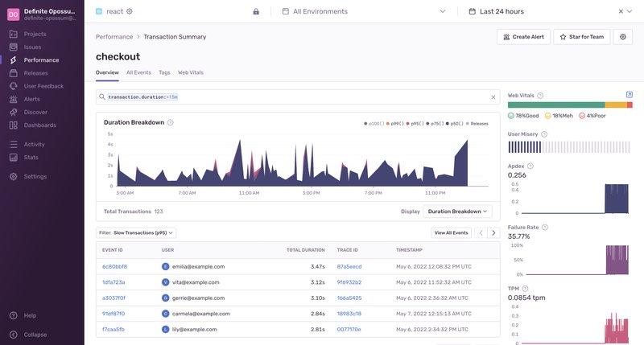Open the Display Duration Breakdown dropdown
This screenshot has width=644, height=345.
pyautogui.click(x=456, y=212)
